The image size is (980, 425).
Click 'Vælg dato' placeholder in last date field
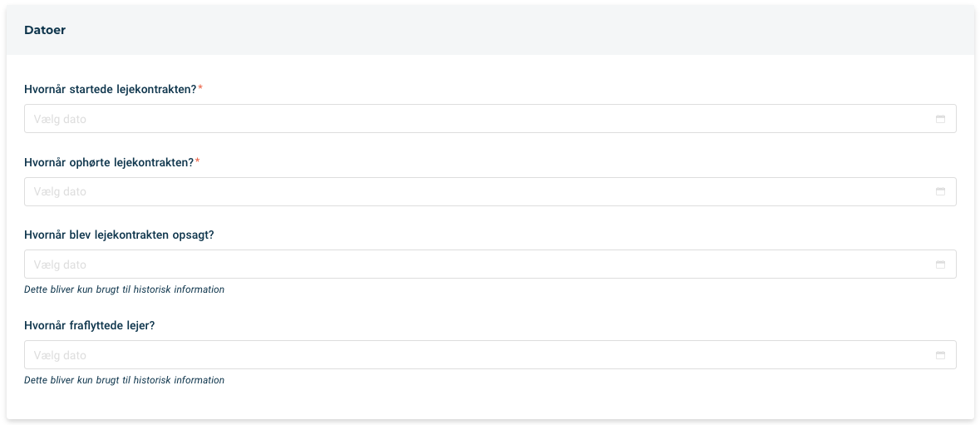pyautogui.click(x=60, y=355)
